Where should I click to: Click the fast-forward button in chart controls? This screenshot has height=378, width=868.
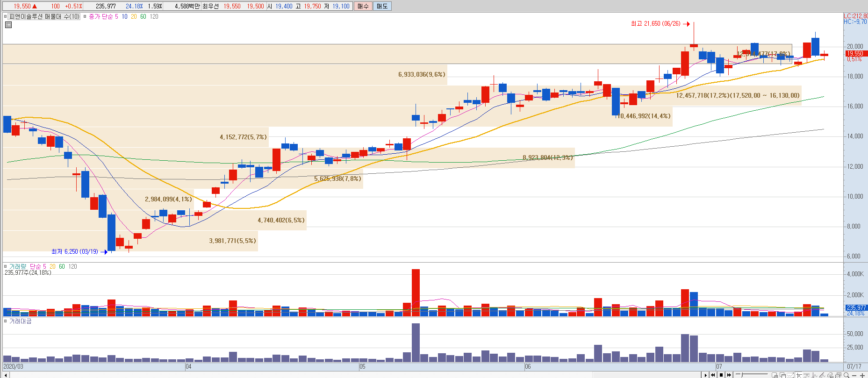click(x=729, y=375)
